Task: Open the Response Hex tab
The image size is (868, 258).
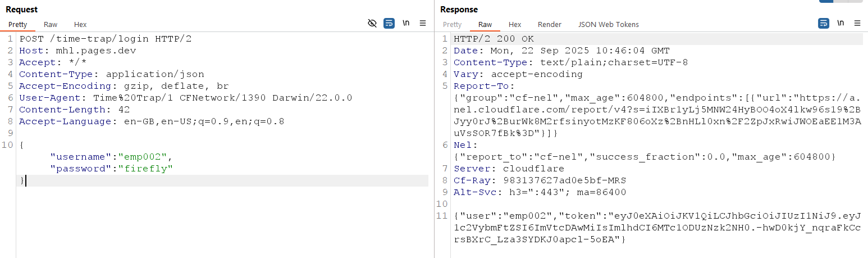Action: 515,25
